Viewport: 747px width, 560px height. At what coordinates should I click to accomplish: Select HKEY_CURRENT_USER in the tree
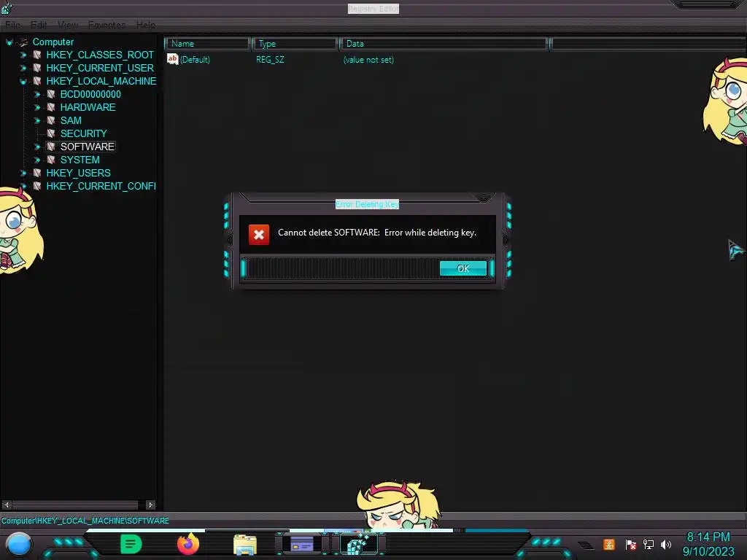(100, 68)
